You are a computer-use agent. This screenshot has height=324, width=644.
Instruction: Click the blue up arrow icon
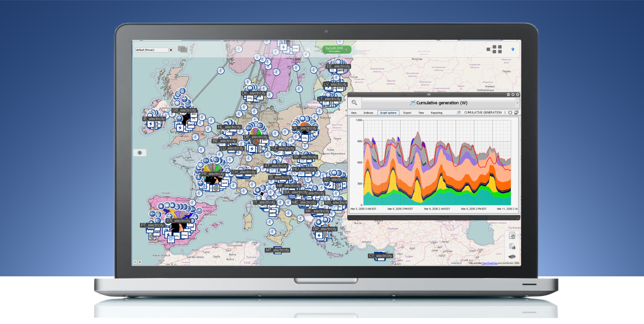pos(513,49)
